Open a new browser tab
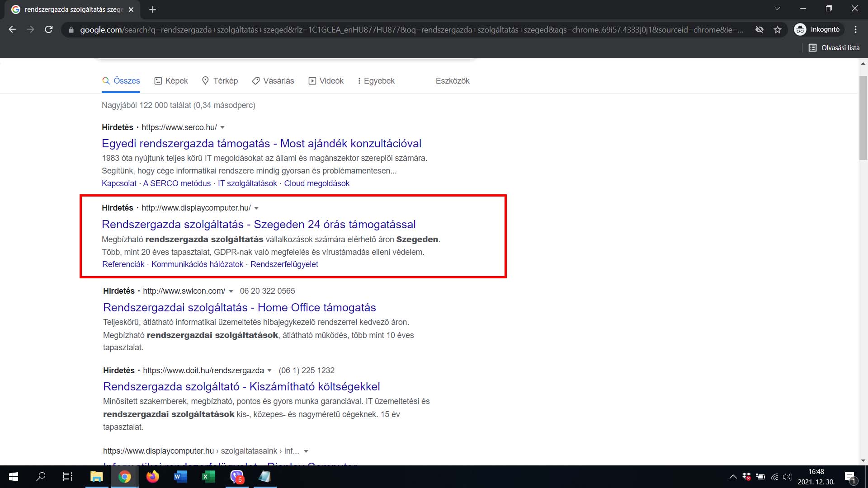The height and width of the screenshot is (488, 868). click(x=152, y=9)
